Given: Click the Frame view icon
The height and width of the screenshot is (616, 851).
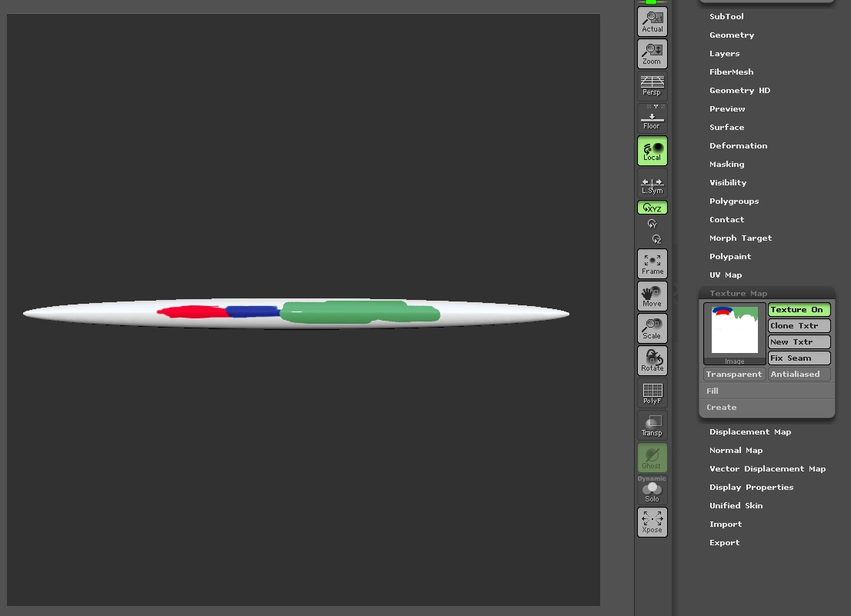Looking at the screenshot, I should tap(652, 264).
